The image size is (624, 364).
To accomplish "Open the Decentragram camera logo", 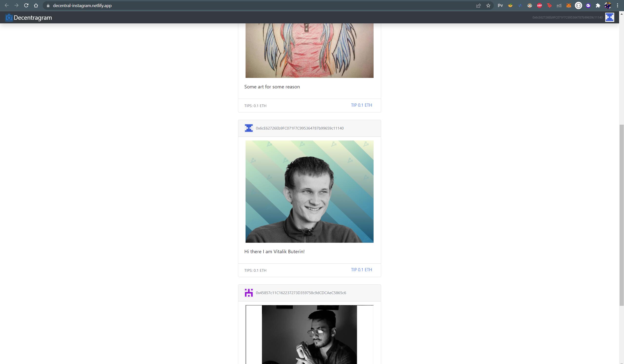I will [x=9, y=17].
